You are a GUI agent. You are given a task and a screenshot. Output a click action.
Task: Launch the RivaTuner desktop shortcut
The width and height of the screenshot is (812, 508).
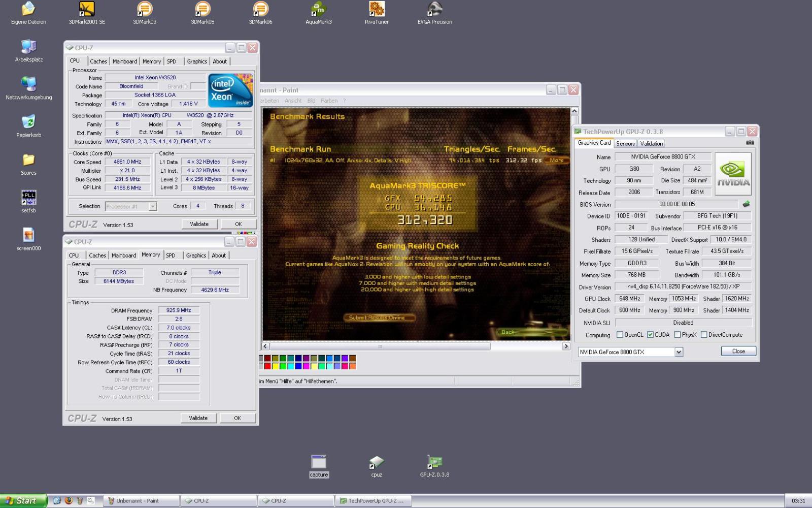(x=377, y=13)
